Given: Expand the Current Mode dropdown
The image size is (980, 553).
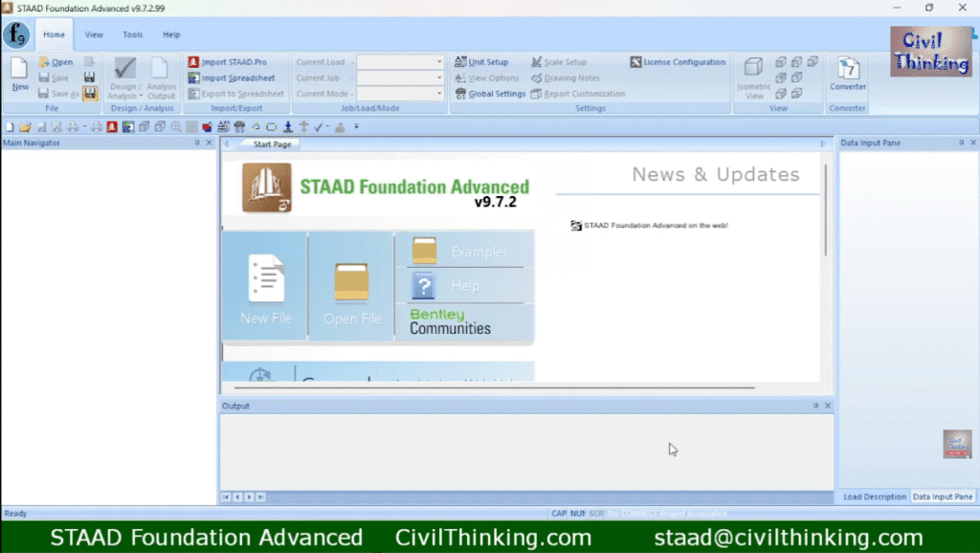Looking at the screenshot, I should 439,94.
